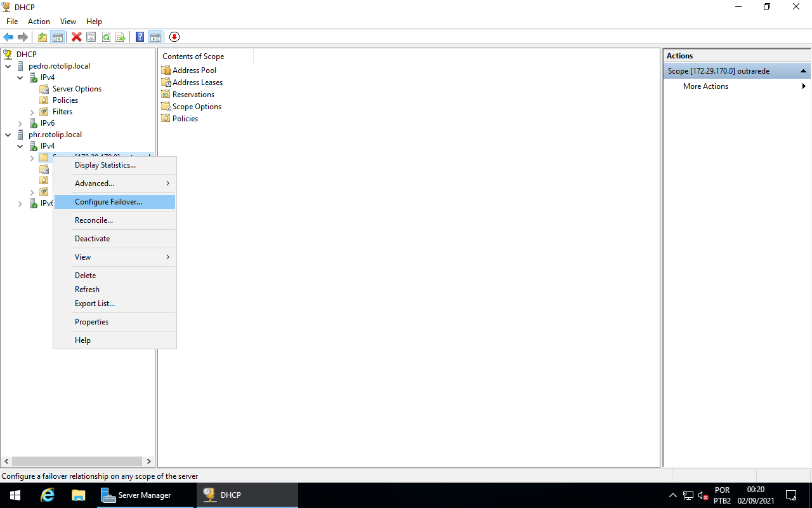Click the Refresh toolbar icon

pos(106,37)
